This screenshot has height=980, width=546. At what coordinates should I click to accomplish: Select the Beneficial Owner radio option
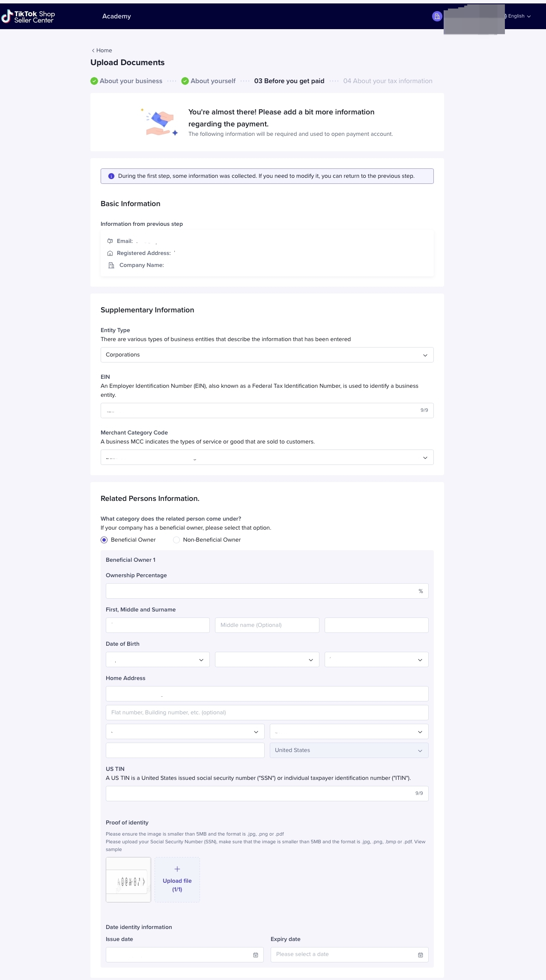[x=104, y=540]
